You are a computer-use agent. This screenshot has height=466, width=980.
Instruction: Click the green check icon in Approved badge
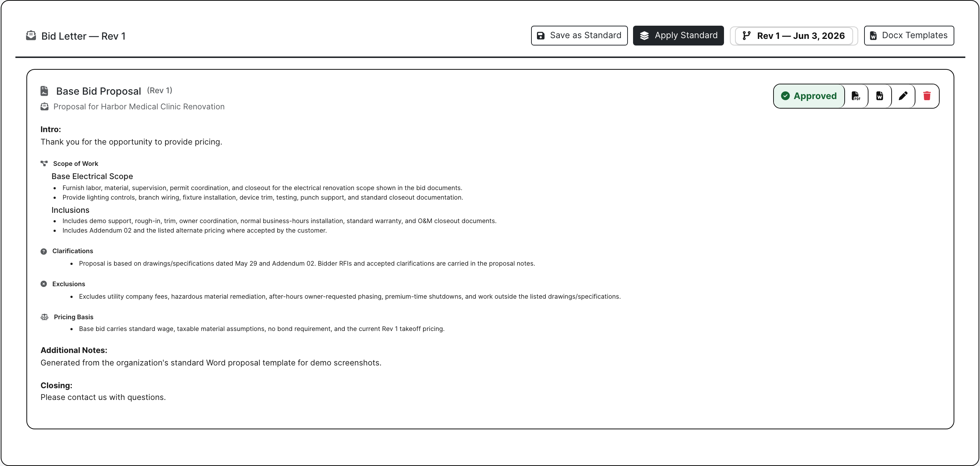[x=785, y=96]
